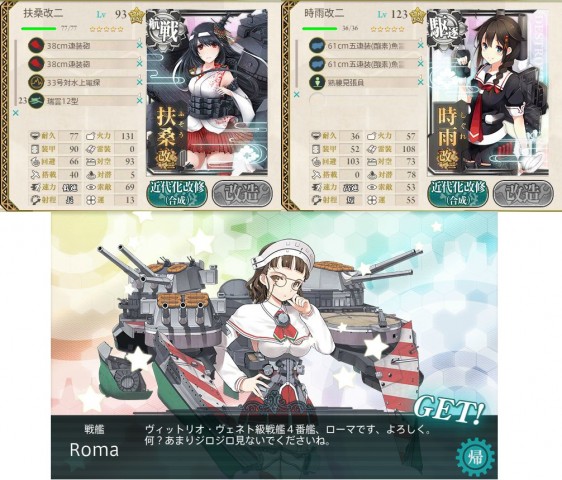Image resolution: width=562 pixels, height=480 pixels.
Task: Unequip Zuiun Model 12 using its X
Action: click(139, 101)
